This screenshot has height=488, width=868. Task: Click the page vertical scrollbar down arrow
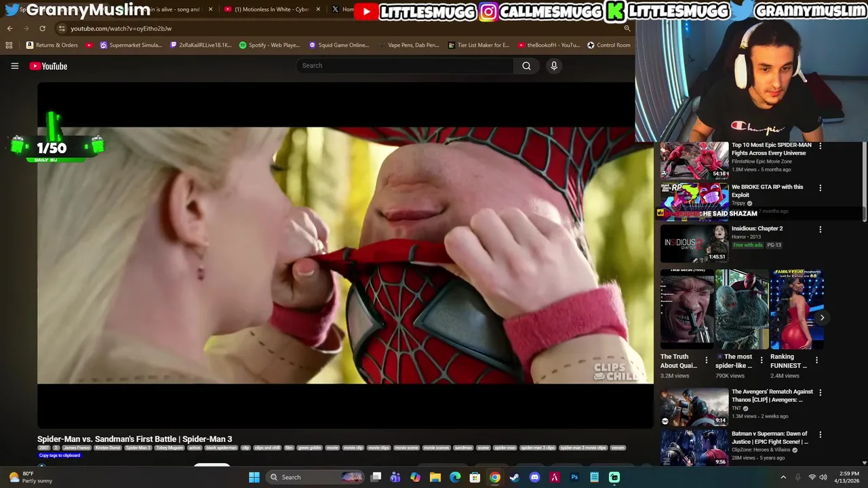click(x=864, y=463)
